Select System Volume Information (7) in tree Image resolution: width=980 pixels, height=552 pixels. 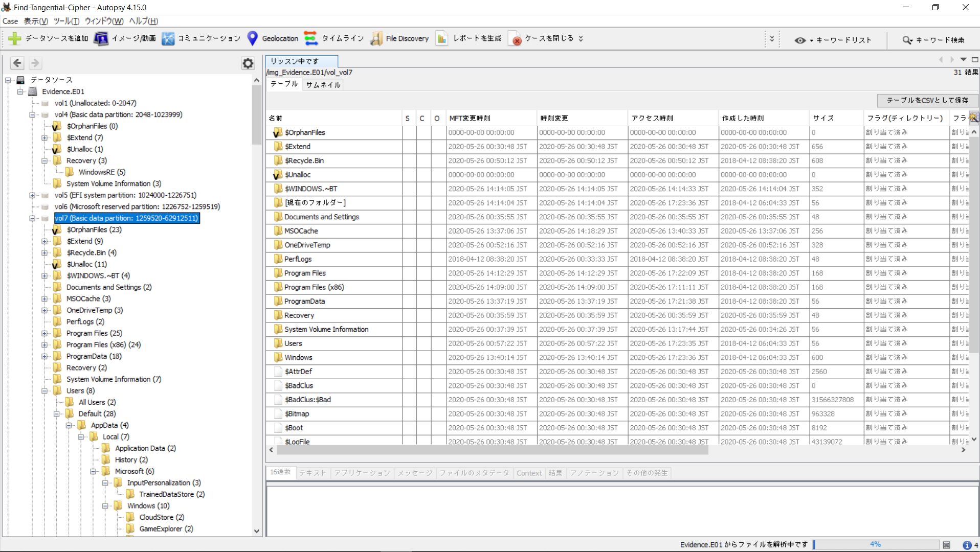pyautogui.click(x=114, y=379)
